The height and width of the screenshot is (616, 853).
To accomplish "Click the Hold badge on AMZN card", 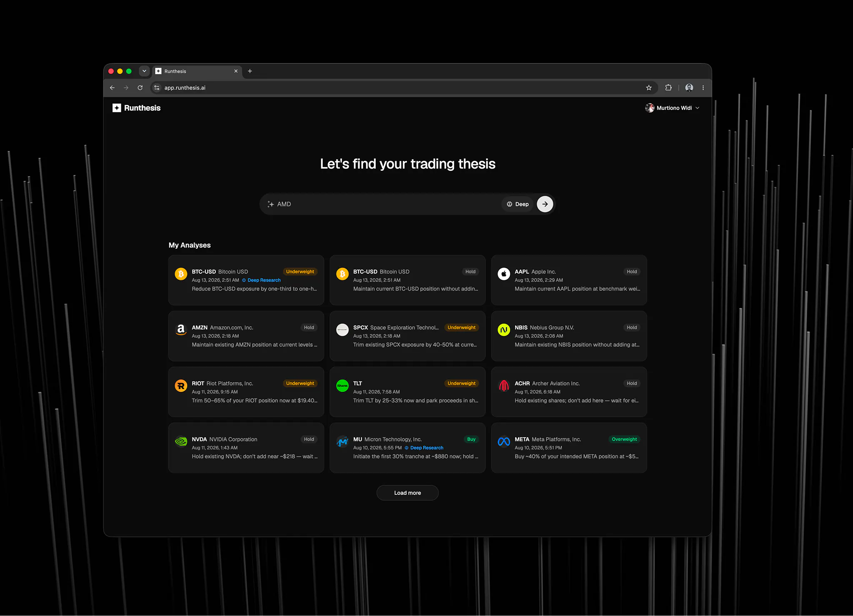I will click(x=309, y=327).
